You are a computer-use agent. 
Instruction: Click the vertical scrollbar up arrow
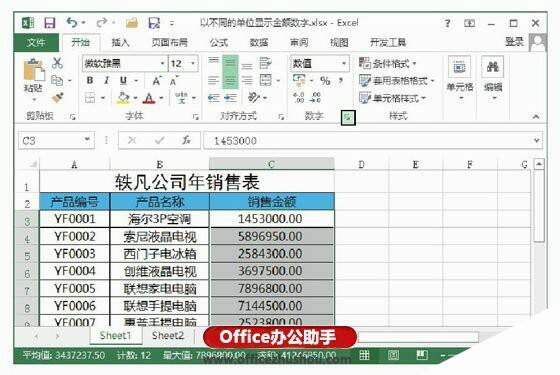point(539,164)
